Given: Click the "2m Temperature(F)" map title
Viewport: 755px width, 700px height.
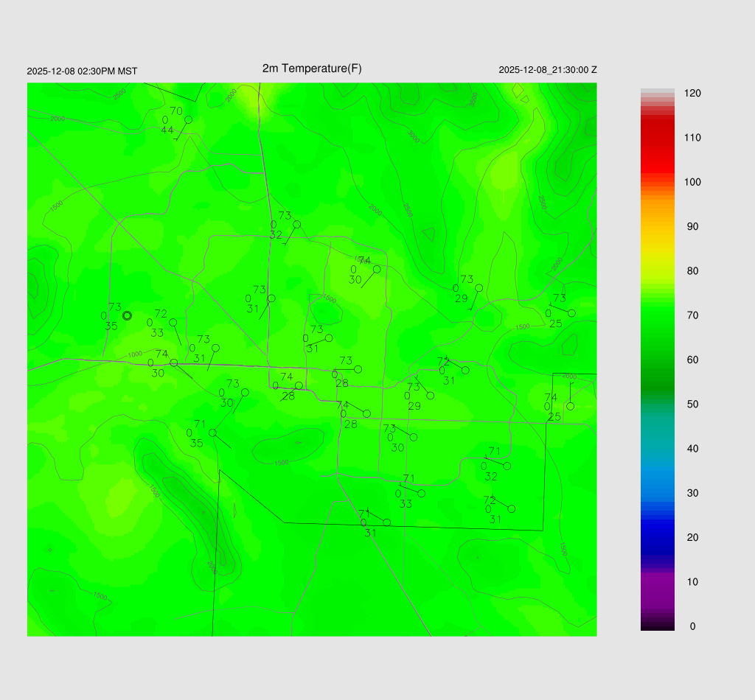Looking at the screenshot, I should tap(312, 69).
